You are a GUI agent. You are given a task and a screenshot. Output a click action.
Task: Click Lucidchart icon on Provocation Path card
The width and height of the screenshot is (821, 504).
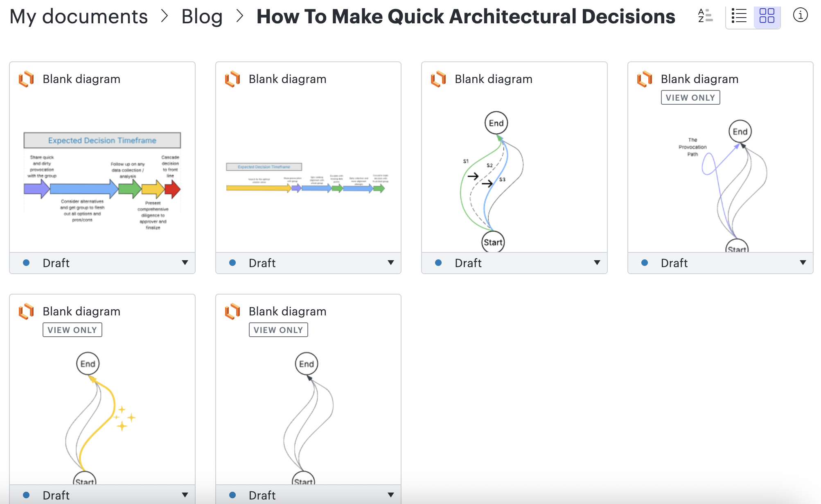tap(645, 79)
